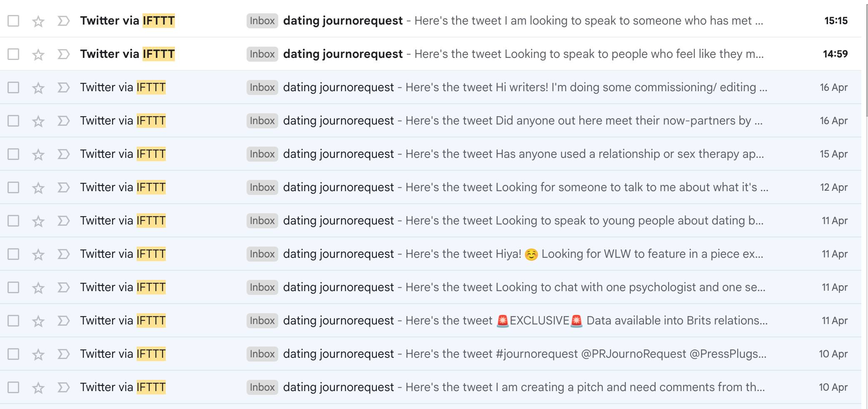
Task: Select checkbox for young people dating email
Action: (x=13, y=221)
